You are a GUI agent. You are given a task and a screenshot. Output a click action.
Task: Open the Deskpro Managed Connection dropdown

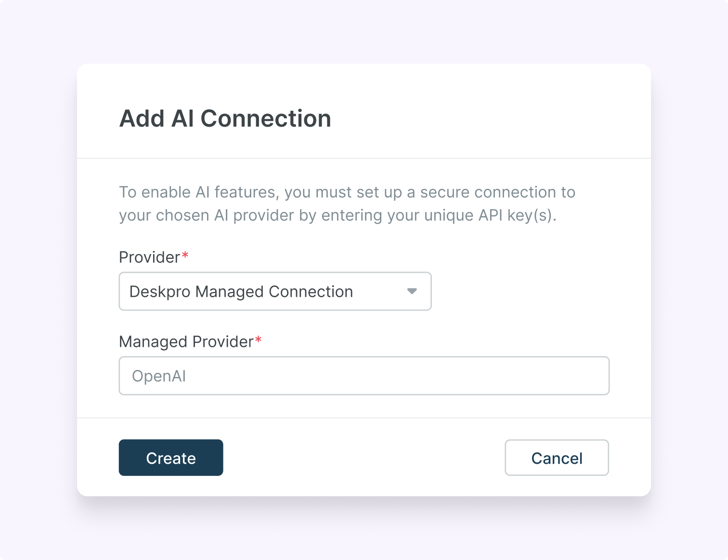275,291
